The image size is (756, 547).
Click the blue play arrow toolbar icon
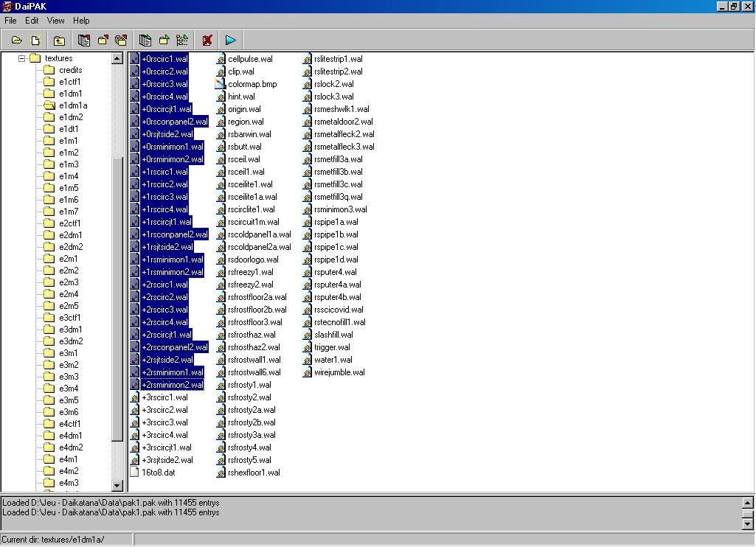(x=230, y=41)
